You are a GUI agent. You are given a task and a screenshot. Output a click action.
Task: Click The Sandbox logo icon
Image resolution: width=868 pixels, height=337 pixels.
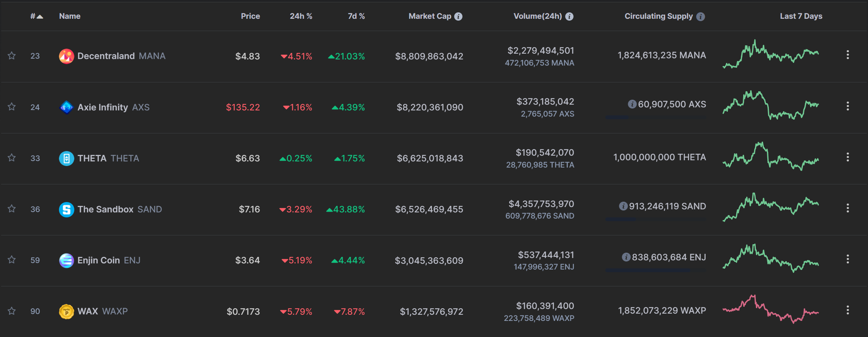(67, 209)
